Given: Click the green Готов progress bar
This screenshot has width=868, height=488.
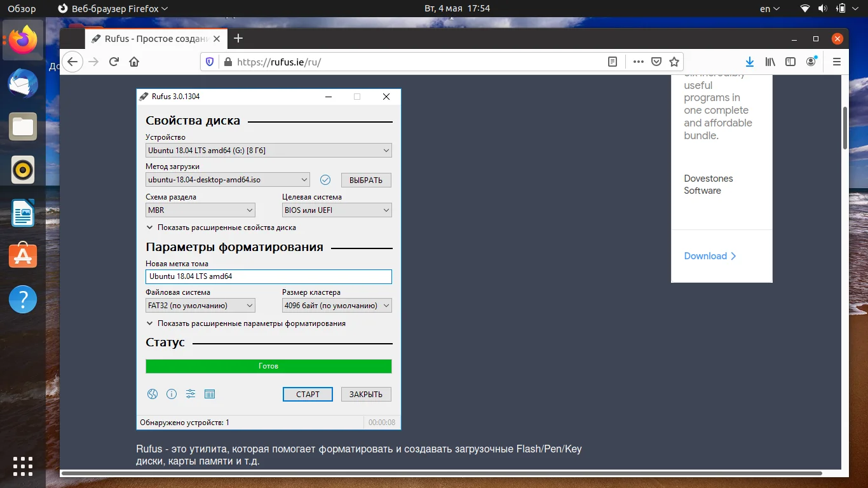Looking at the screenshot, I should (x=268, y=366).
